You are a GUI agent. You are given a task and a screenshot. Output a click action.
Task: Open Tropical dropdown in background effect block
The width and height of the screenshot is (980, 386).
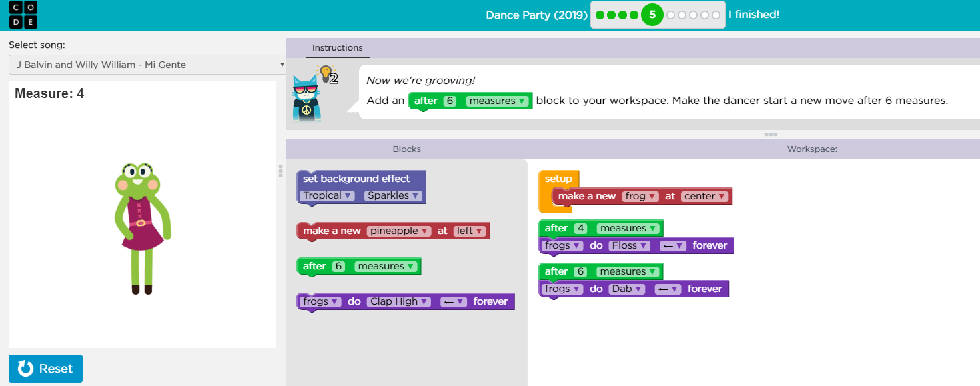[x=328, y=195]
